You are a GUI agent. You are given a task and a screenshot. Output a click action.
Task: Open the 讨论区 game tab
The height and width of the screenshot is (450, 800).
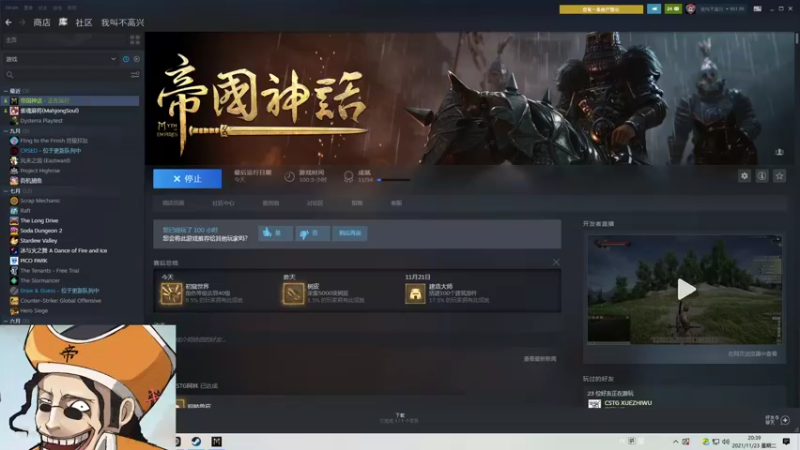click(x=315, y=203)
